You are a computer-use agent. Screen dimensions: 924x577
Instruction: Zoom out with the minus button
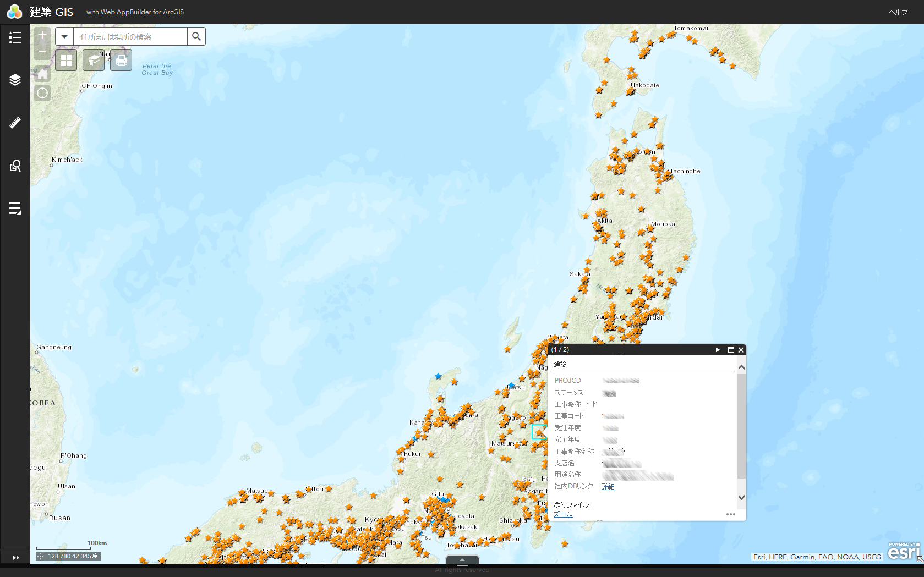pyautogui.click(x=42, y=52)
